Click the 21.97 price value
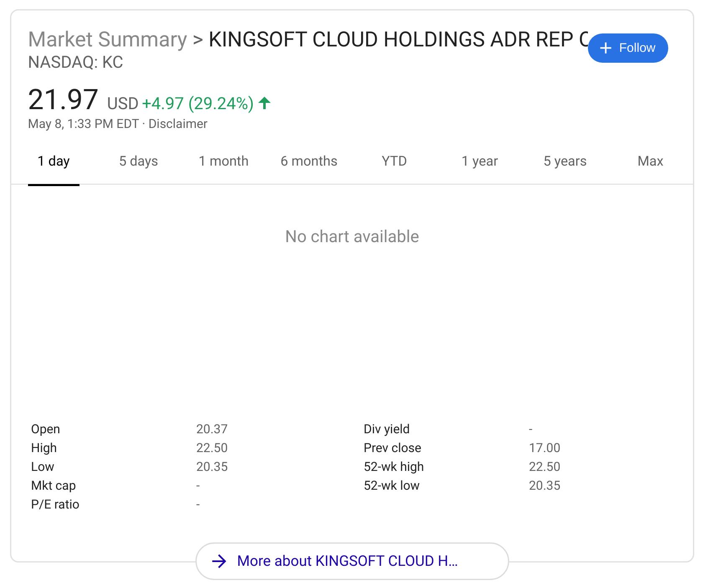708x588 pixels. click(x=63, y=100)
